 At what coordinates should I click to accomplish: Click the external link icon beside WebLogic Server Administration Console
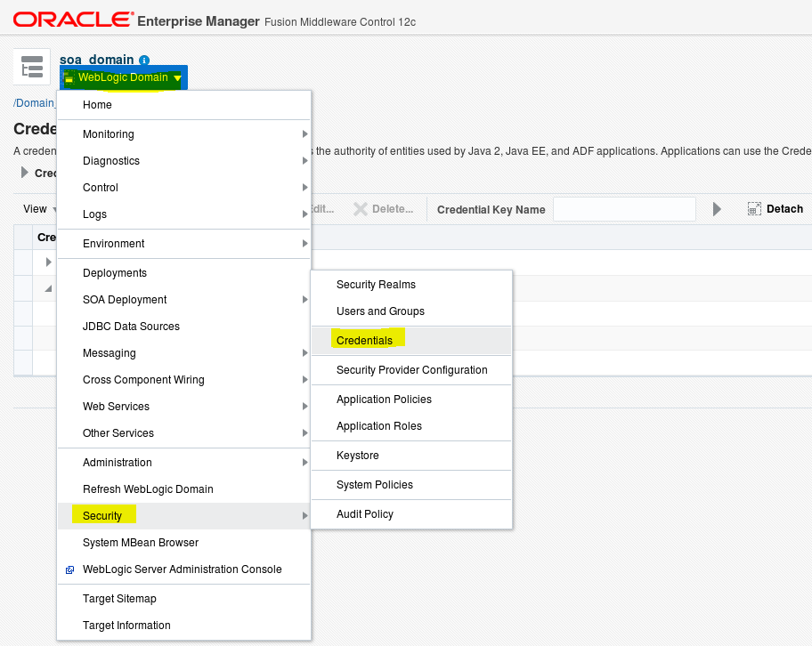point(70,569)
